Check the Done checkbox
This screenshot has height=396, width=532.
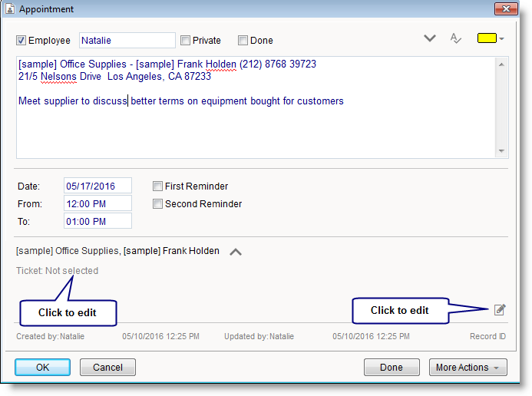(243, 41)
